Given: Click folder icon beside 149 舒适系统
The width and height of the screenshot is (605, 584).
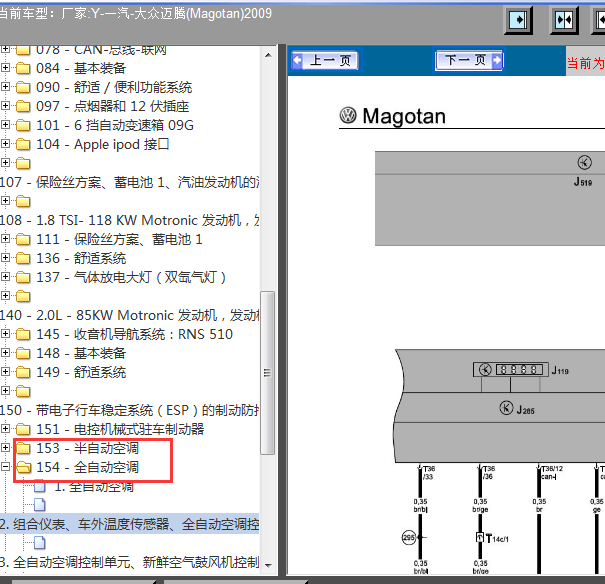Looking at the screenshot, I should tap(23, 372).
